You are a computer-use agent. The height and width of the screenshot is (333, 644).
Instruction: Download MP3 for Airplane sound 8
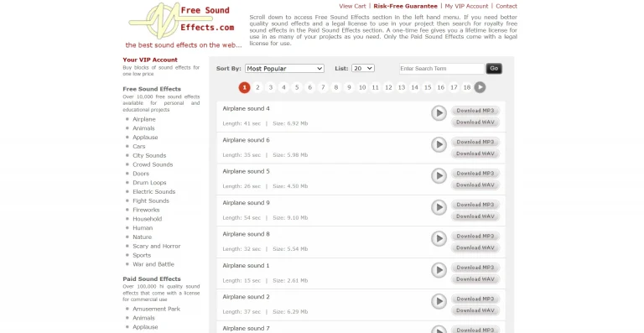[475, 236]
